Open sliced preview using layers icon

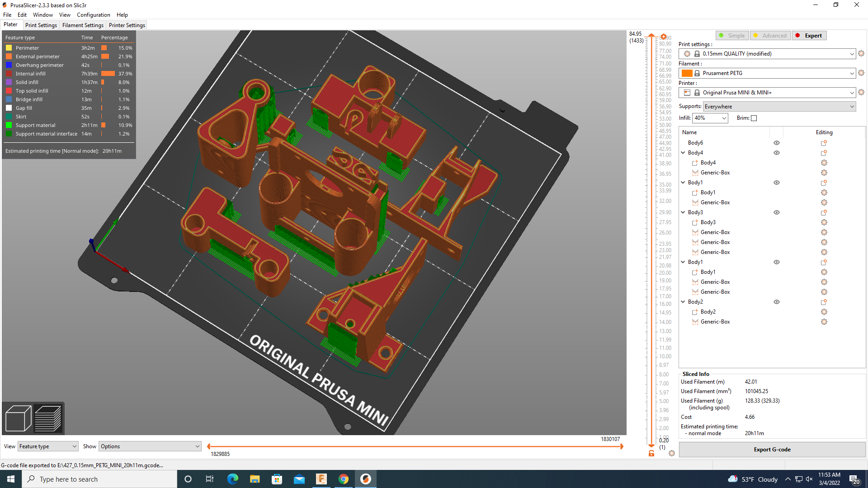(49, 418)
